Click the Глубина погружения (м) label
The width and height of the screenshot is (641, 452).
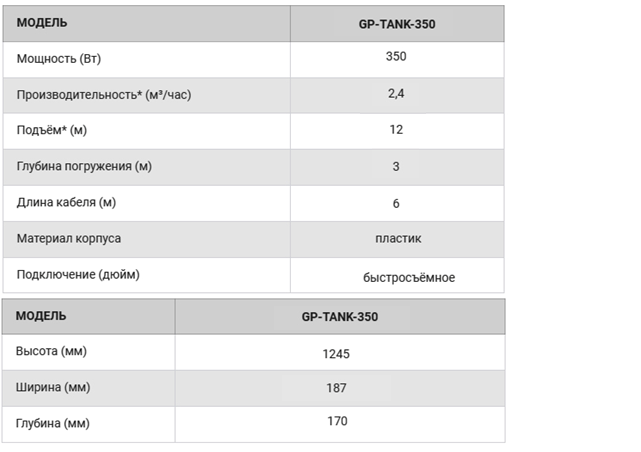(84, 166)
